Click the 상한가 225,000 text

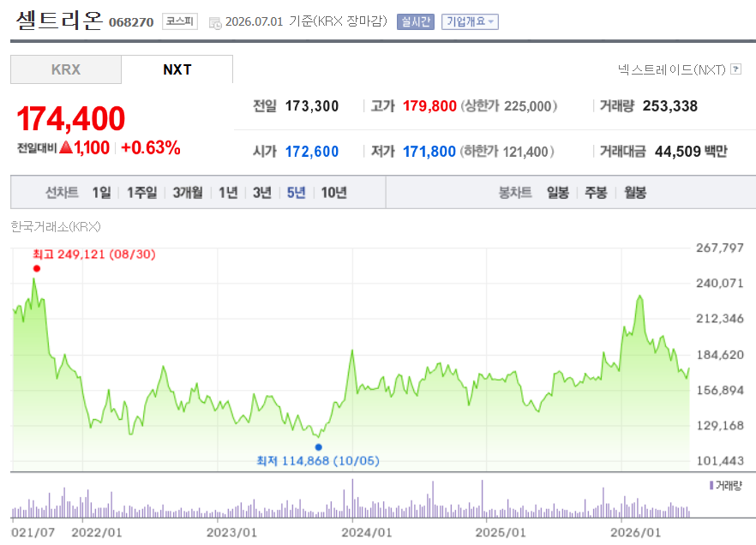click(x=508, y=106)
